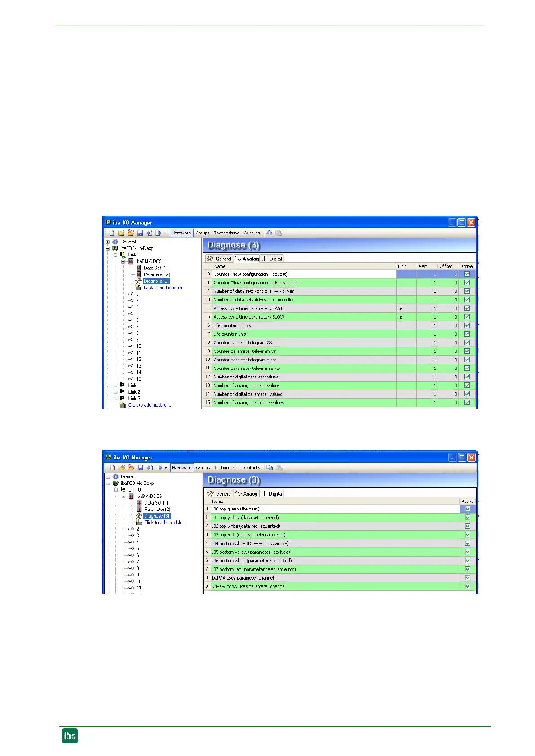Click Open-with-S folder icon in Digital-tab window toolbar
The width and height of the screenshot is (535, 756).
[x=131, y=468]
